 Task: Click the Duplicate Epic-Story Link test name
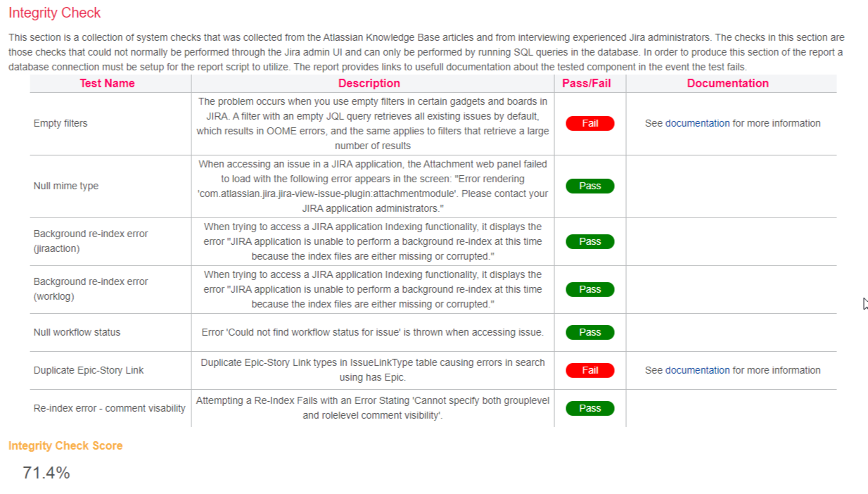89,370
